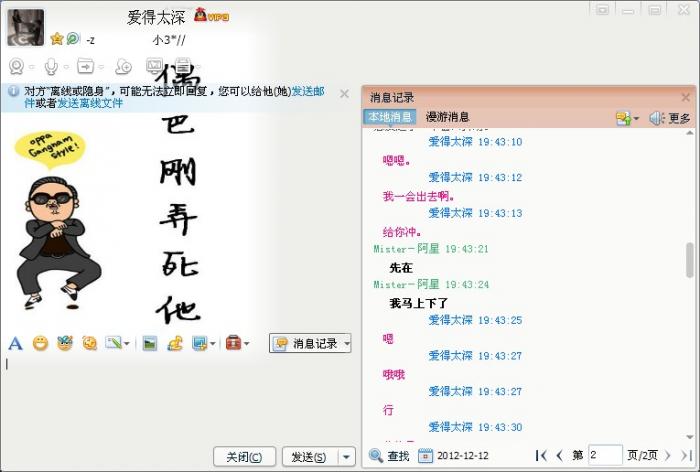This screenshot has height=472, width=700.
Task: Open the export message records icon
Action: point(623,118)
